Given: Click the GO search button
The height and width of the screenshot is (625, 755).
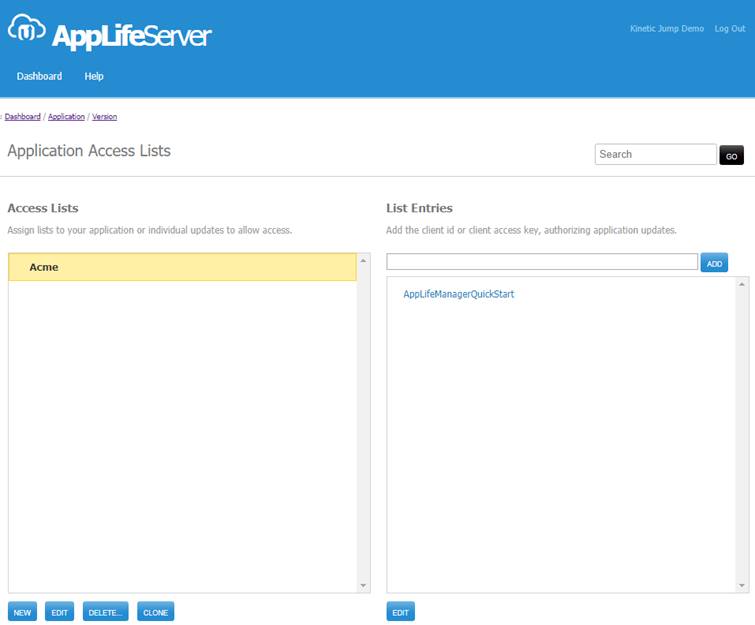Looking at the screenshot, I should (x=731, y=155).
